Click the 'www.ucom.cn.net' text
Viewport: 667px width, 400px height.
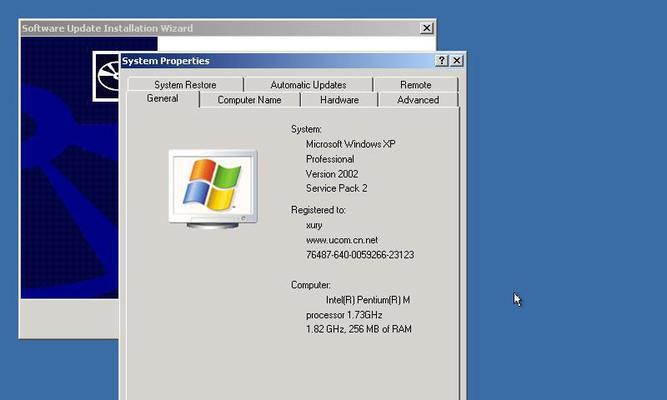[x=342, y=240]
